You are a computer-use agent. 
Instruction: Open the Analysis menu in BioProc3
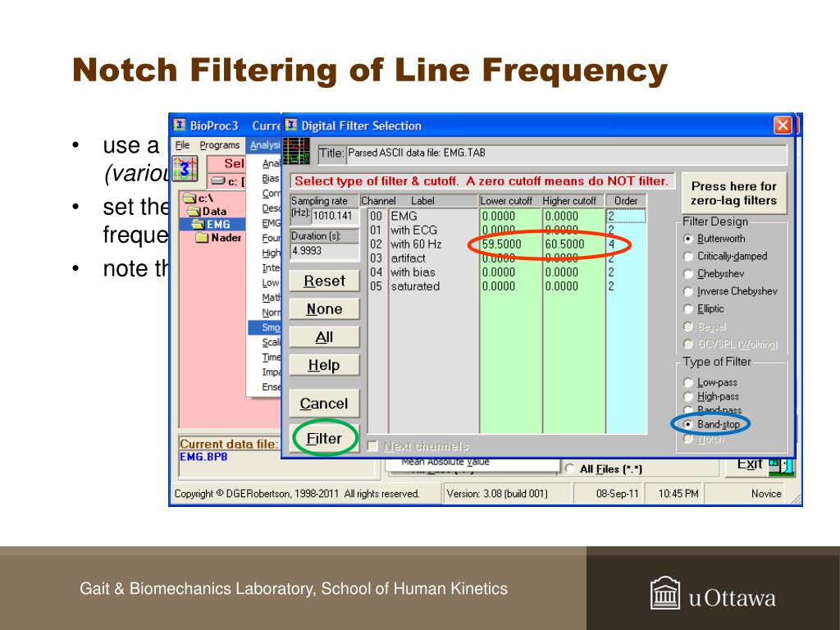coord(265,145)
